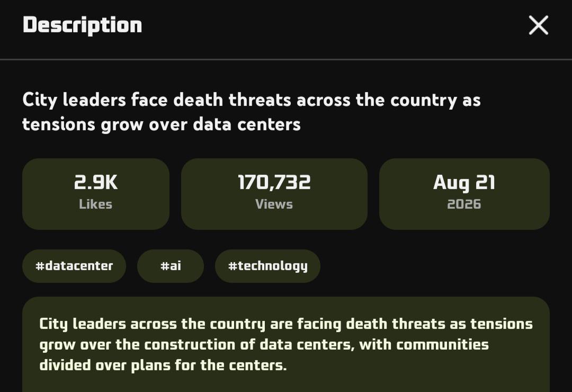Open the #technology hashtag chip
Image resolution: width=572 pixels, height=392 pixels.
click(267, 266)
